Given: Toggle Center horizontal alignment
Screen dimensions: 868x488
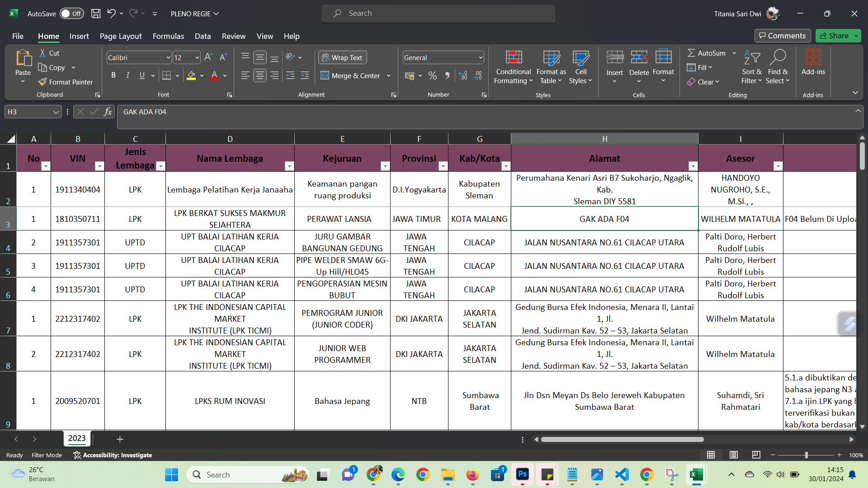Looking at the screenshot, I should [260, 75].
